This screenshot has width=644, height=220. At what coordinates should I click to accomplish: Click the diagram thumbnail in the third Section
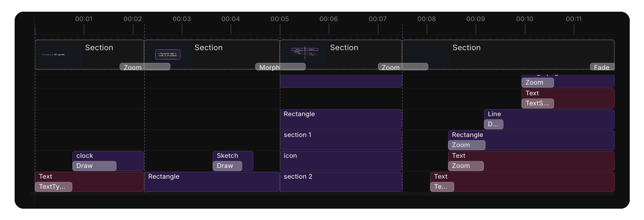point(305,54)
